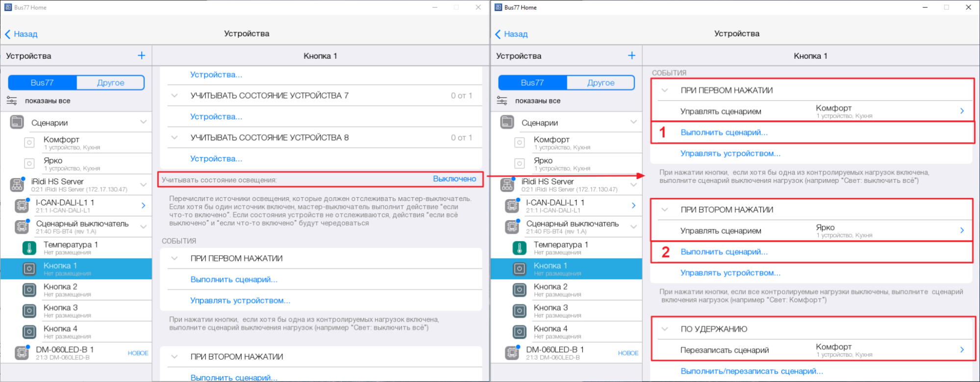Click the iRidi HS Server icon, left window
The width and height of the screenshot is (980, 382).
17,185
